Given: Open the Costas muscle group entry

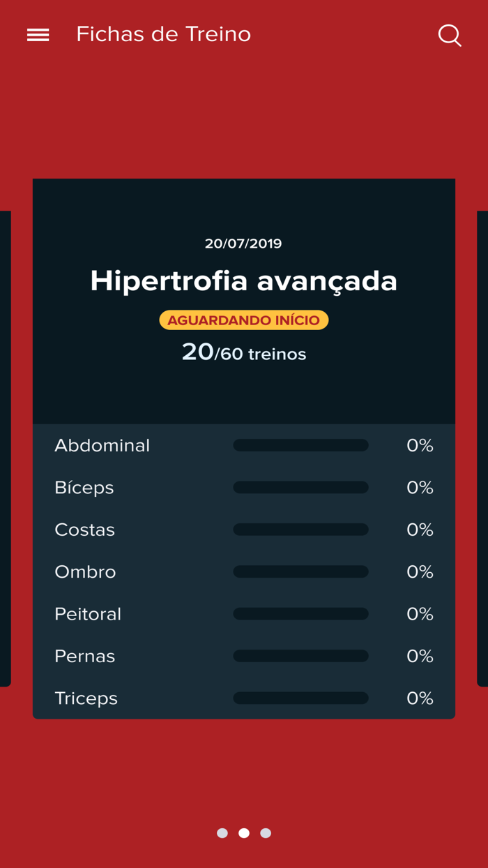Looking at the screenshot, I should click(84, 529).
